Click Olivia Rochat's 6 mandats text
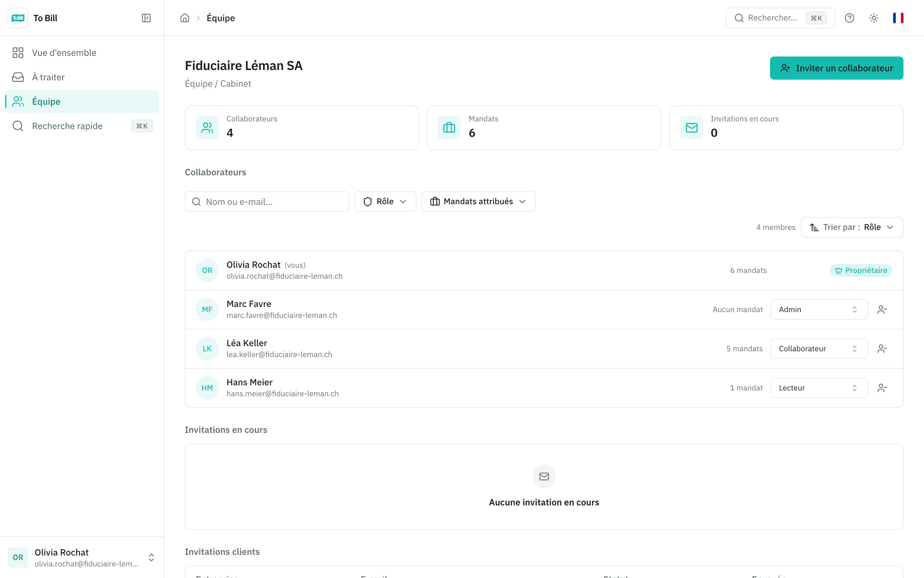Viewport: 924px width, 578px height. (x=748, y=270)
